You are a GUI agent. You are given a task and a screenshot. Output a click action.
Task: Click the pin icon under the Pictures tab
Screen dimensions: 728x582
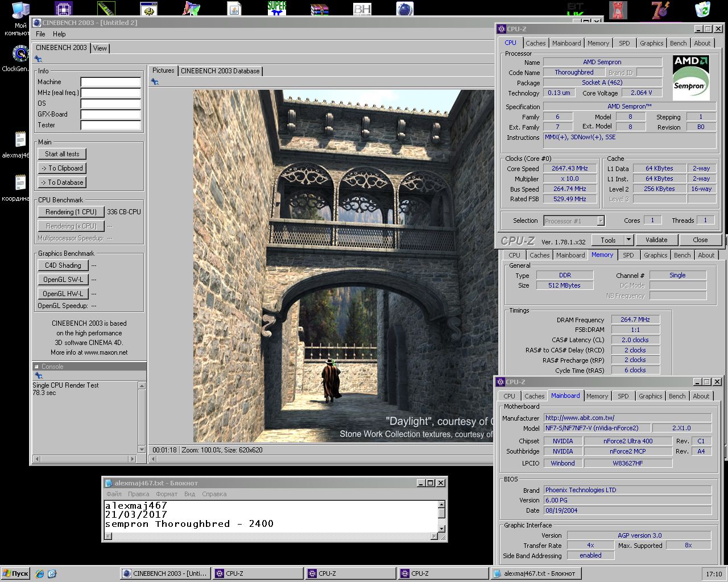[154, 82]
